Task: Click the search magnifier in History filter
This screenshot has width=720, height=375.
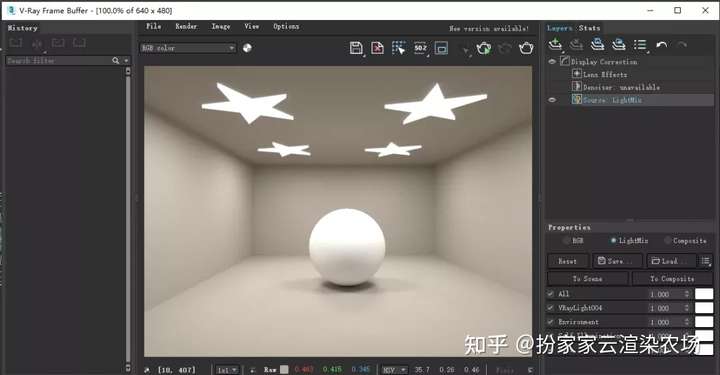Action: pyautogui.click(x=116, y=61)
